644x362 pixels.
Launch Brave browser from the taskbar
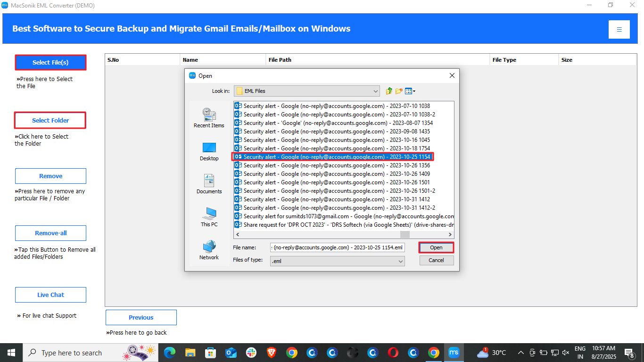tap(271, 353)
